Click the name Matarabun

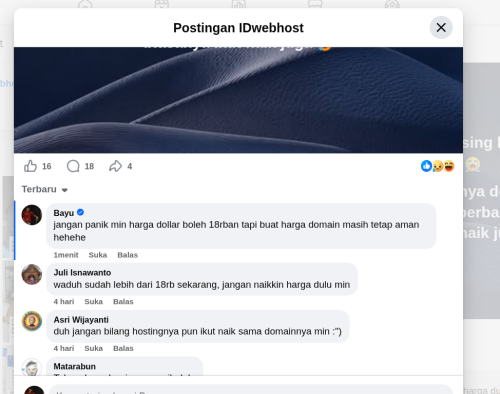(75, 366)
